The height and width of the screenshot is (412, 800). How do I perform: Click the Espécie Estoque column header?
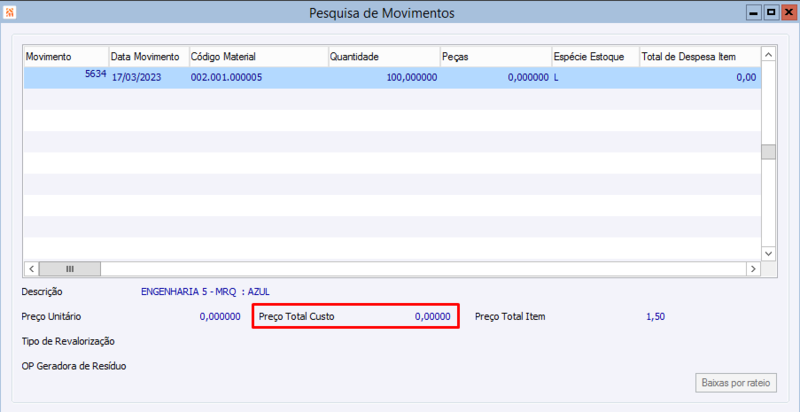pos(595,57)
